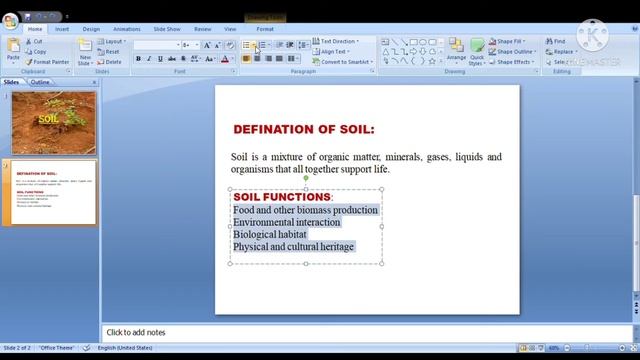
Task: Switch to the Review tab
Action: (202, 29)
